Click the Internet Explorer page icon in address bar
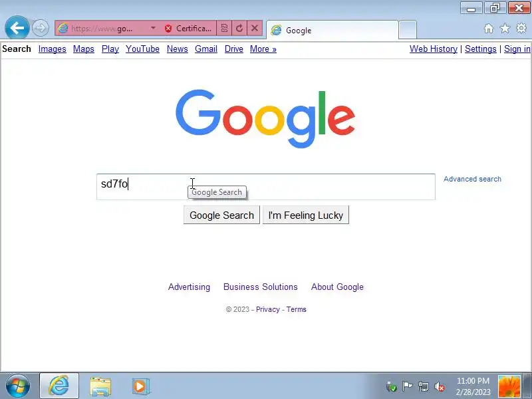This screenshot has height=399, width=532. tap(63, 28)
